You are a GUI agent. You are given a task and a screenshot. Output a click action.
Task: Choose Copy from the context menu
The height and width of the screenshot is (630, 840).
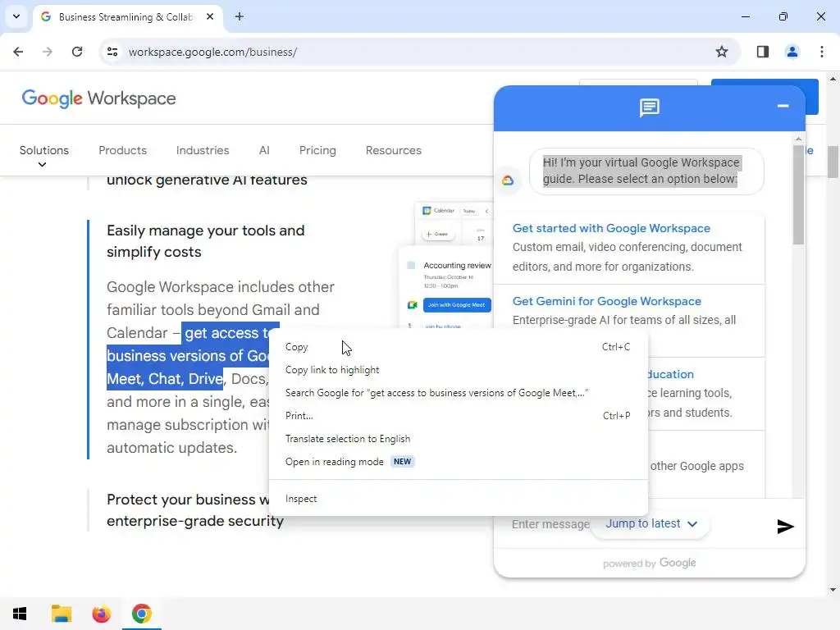click(459, 347)
